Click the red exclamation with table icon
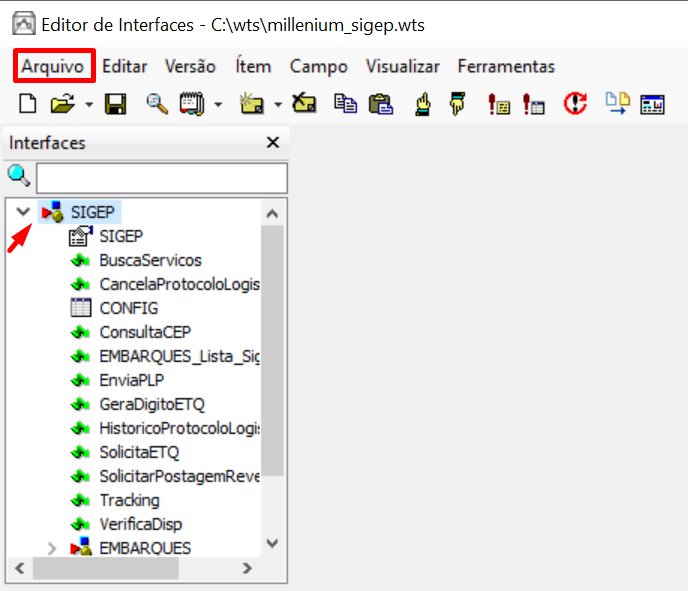Viewport: 688px width, 591px height. (534, 104)
